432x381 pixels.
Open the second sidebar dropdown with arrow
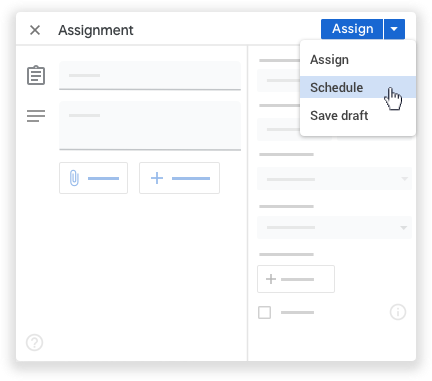click(x=334, y=228)
